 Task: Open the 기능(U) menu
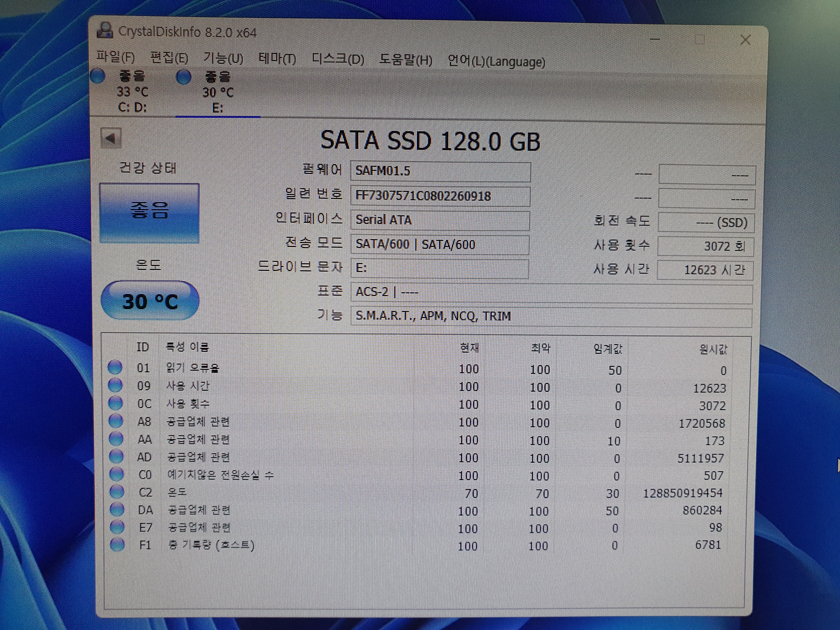pos(223,58)
